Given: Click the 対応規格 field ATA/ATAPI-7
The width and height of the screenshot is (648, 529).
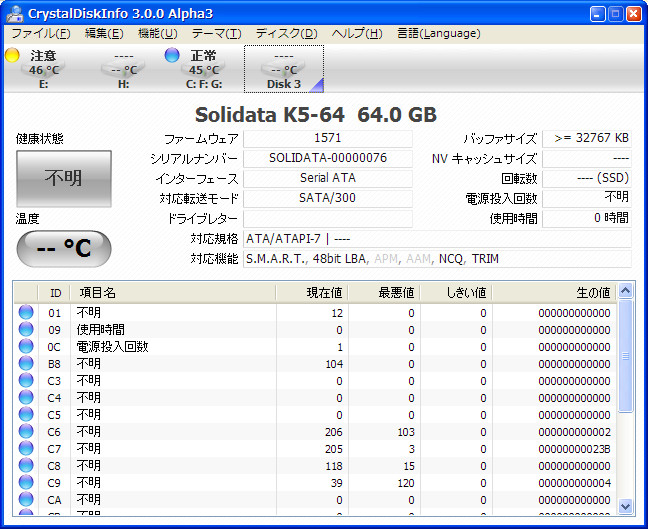Looking at the screenshot, I should pos(437,239).
